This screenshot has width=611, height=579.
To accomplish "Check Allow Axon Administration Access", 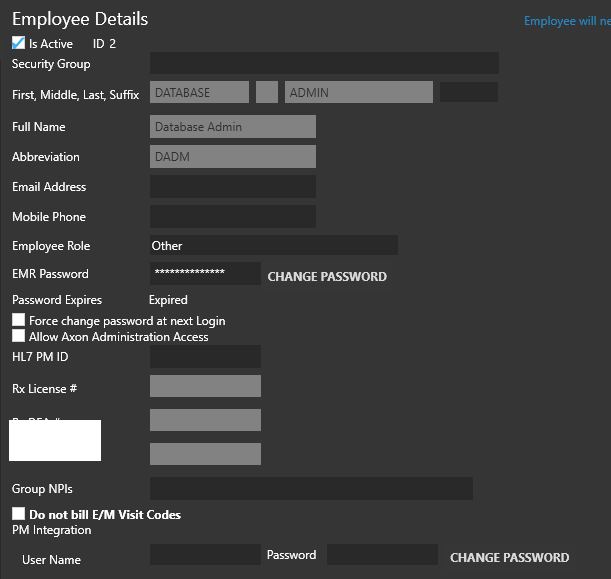I will [x=19, y=336].
